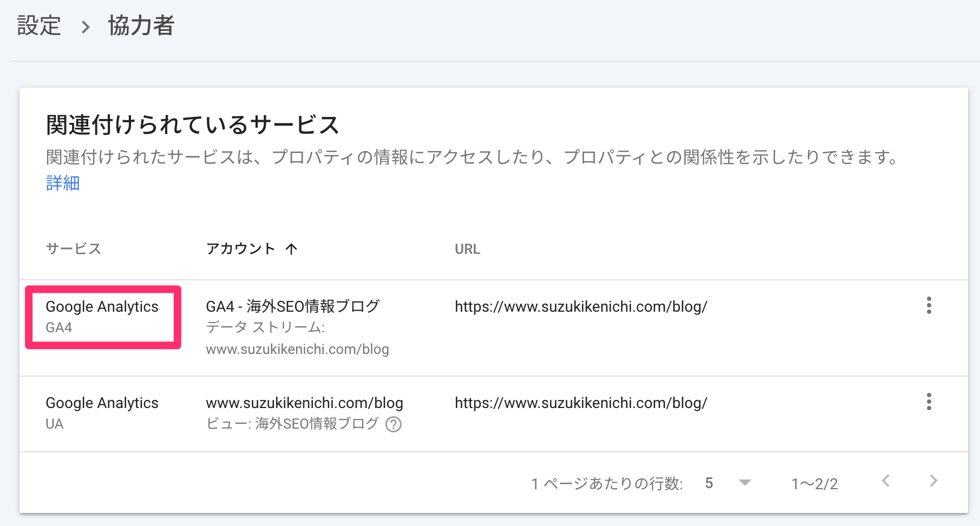The image size is (980, 526).
Task: Click data stream value www.suzukikenichi.com/blog
Action: tap(297, 349)
